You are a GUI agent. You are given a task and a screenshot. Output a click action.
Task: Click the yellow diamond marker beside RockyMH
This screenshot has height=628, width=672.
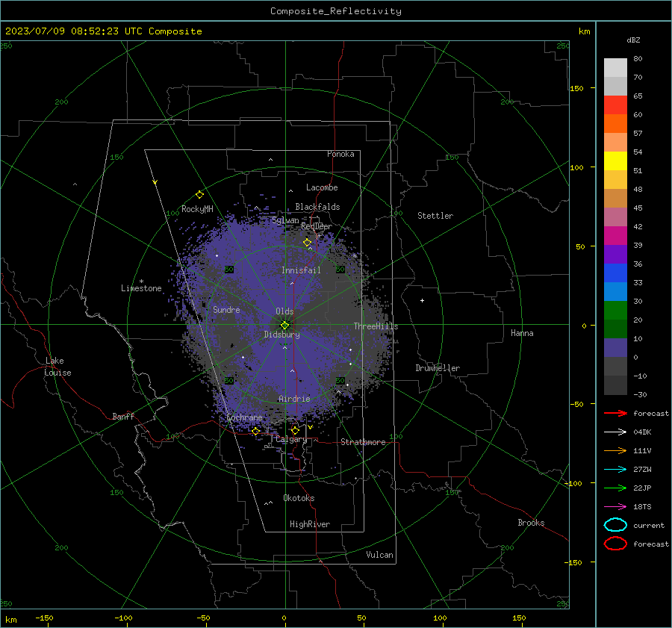199,195
